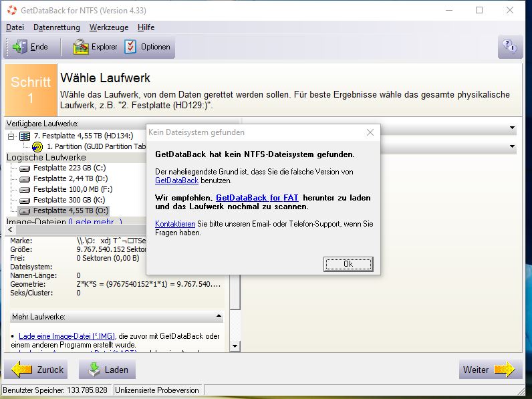Click the Zurück button
This screenshot has height=399, width=532.
36,370
